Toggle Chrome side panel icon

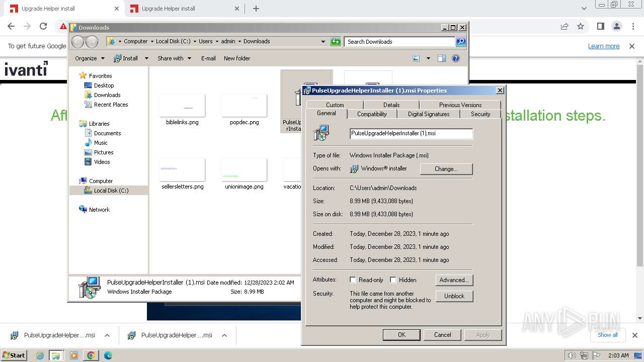[x=600, y=26]
